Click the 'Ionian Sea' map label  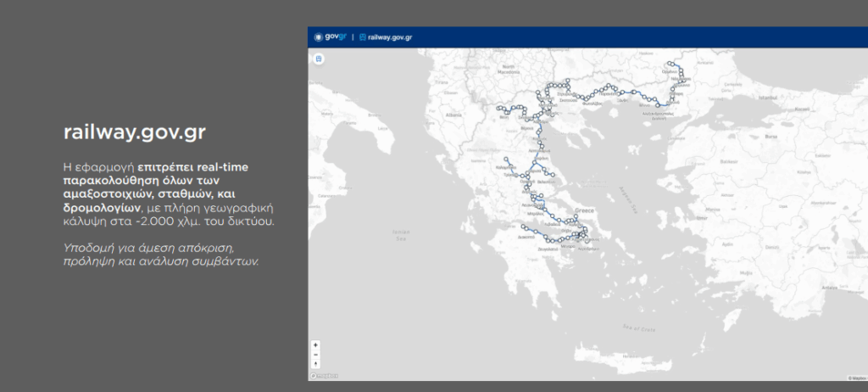coord(402,236)
